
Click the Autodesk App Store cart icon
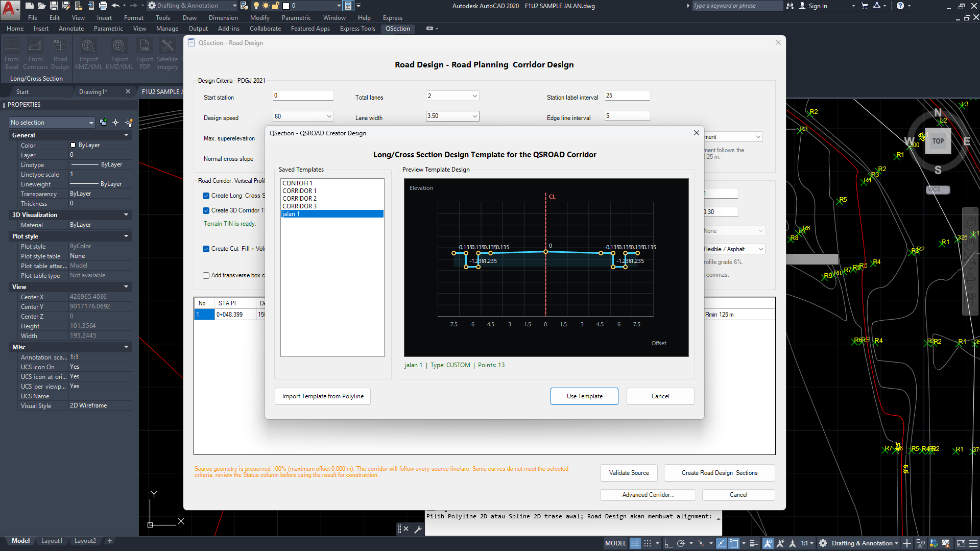pyautogui.click(x=865, y=6)
